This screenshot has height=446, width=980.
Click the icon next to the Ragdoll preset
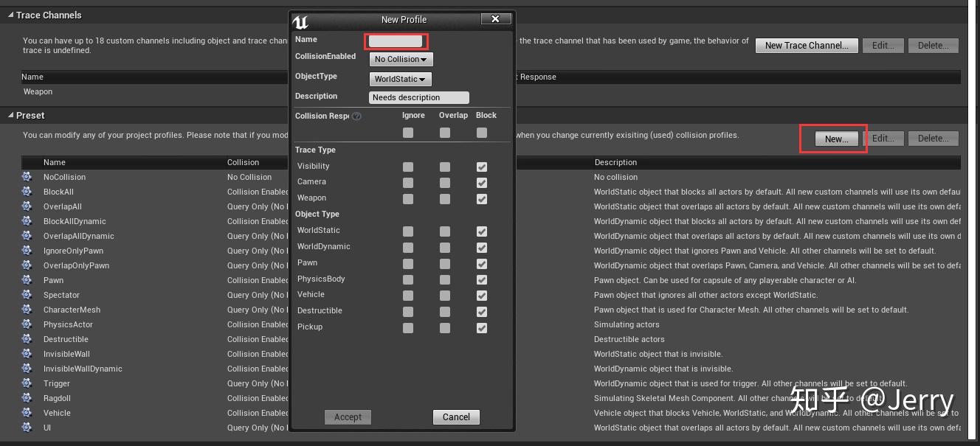[27, 398]
